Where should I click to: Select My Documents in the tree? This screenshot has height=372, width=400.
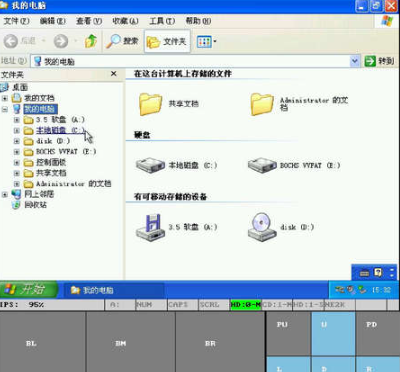[x=39, y=98]
